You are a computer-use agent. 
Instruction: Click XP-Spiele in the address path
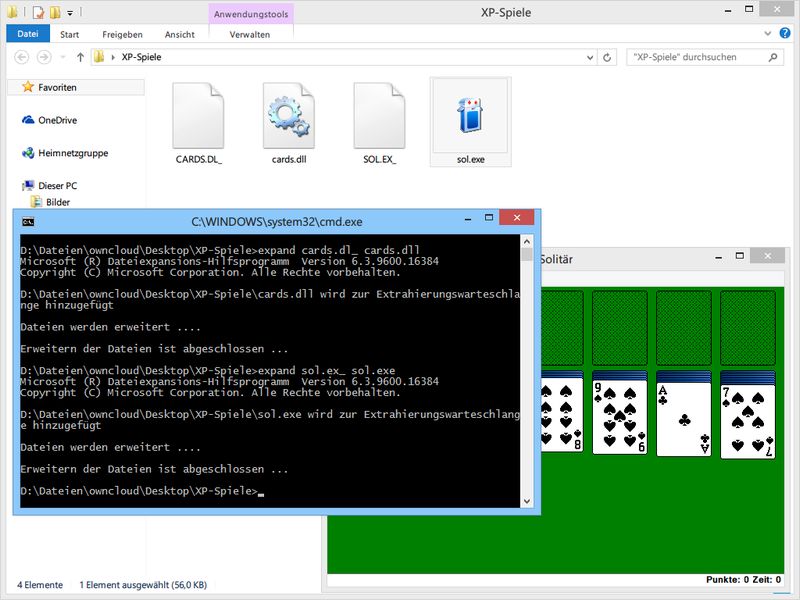tap(141, 57)
